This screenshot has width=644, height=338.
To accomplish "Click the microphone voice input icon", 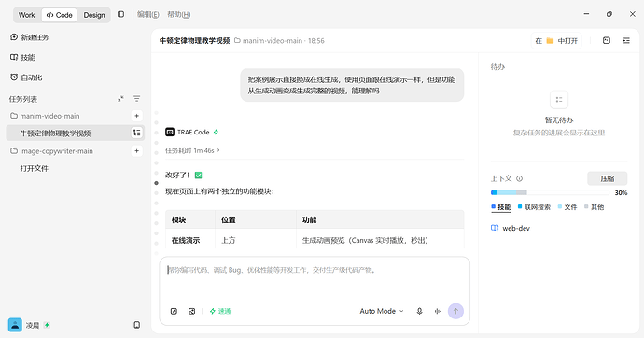I will point(419,311).
